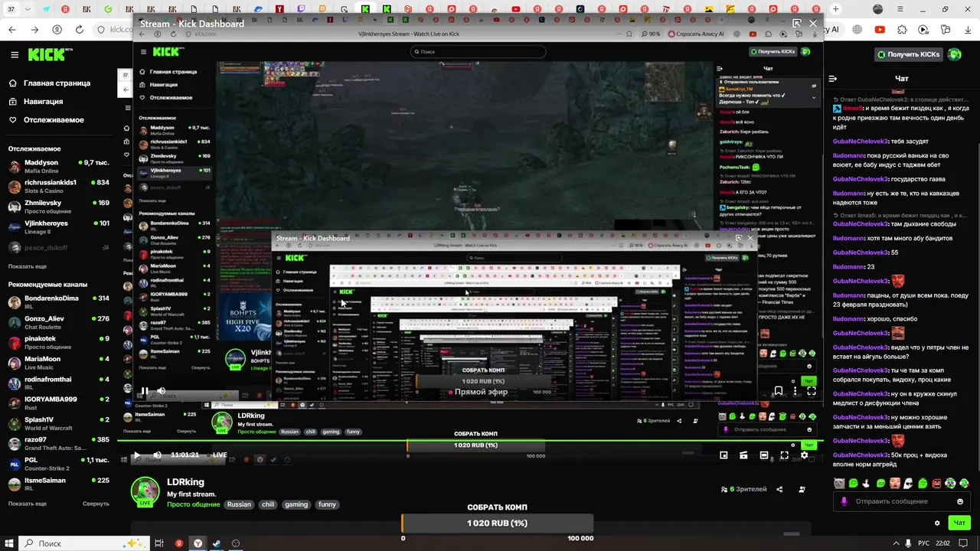Toggle theatre mode in the main player

coord(764,455)
